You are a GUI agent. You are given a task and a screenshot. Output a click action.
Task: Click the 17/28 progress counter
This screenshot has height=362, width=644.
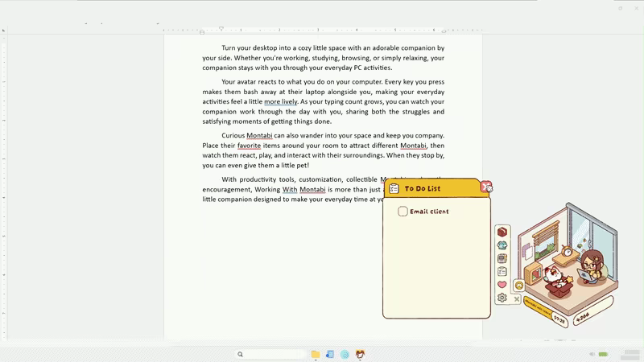click(x=559, y=319)
